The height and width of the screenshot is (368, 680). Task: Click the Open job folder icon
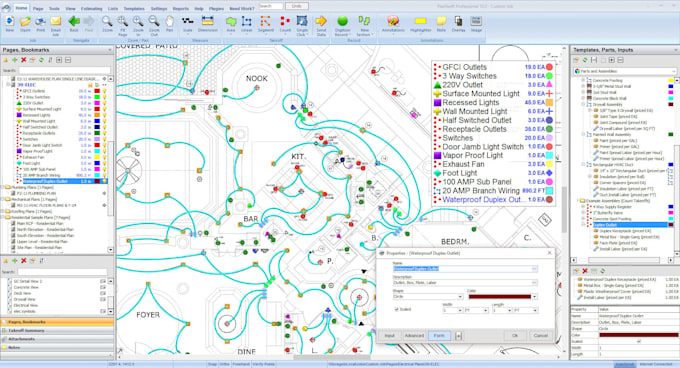click(25, 21)
